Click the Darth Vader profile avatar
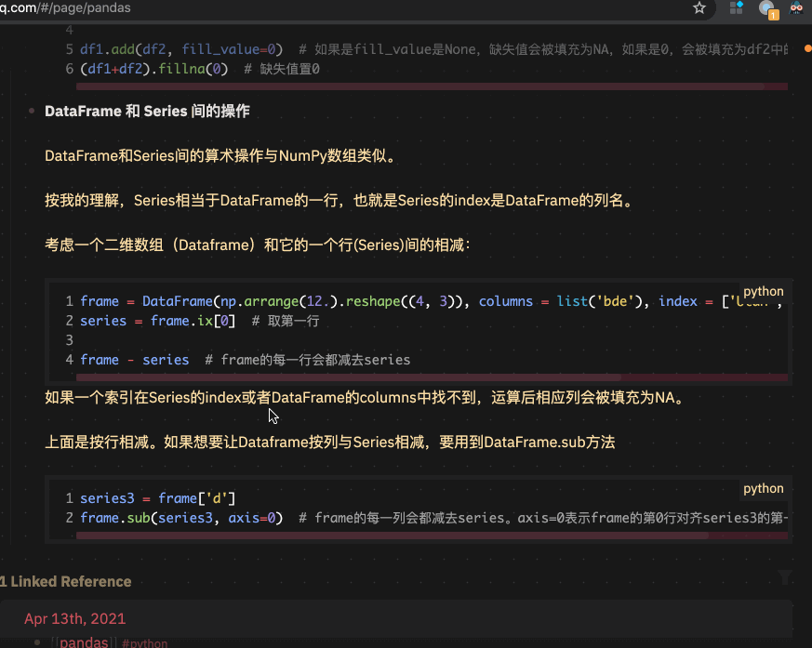Screen dimensions: 812x648 pos(794,9)
